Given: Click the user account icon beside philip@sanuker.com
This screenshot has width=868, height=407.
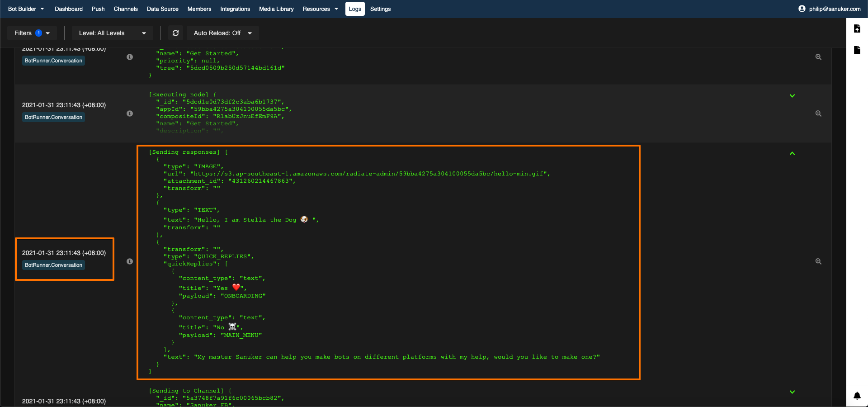Looking at the screenshot, I should point(802,9).
